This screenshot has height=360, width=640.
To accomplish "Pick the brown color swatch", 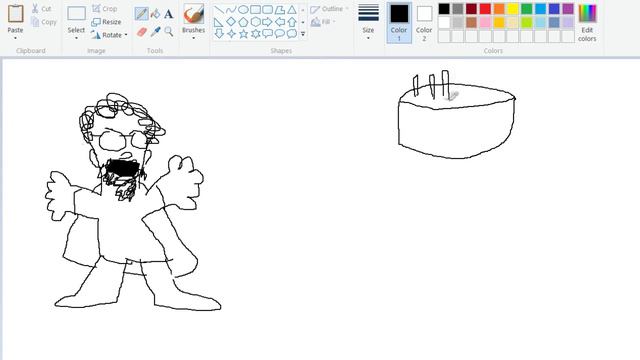I will 471,22.
